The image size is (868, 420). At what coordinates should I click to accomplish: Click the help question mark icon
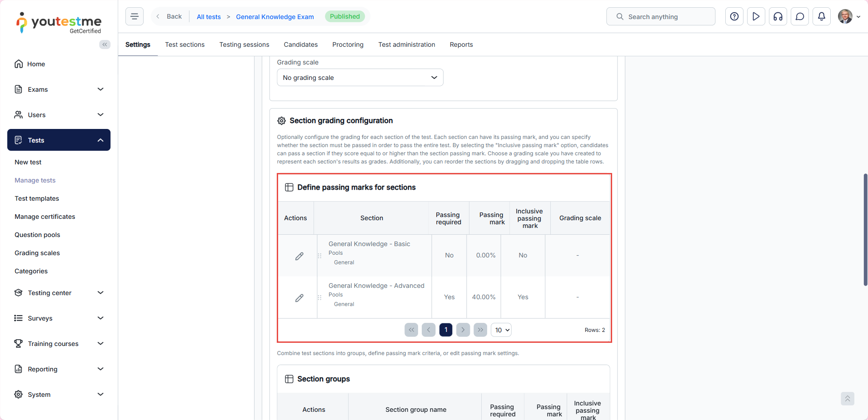(x=734, y=17)
